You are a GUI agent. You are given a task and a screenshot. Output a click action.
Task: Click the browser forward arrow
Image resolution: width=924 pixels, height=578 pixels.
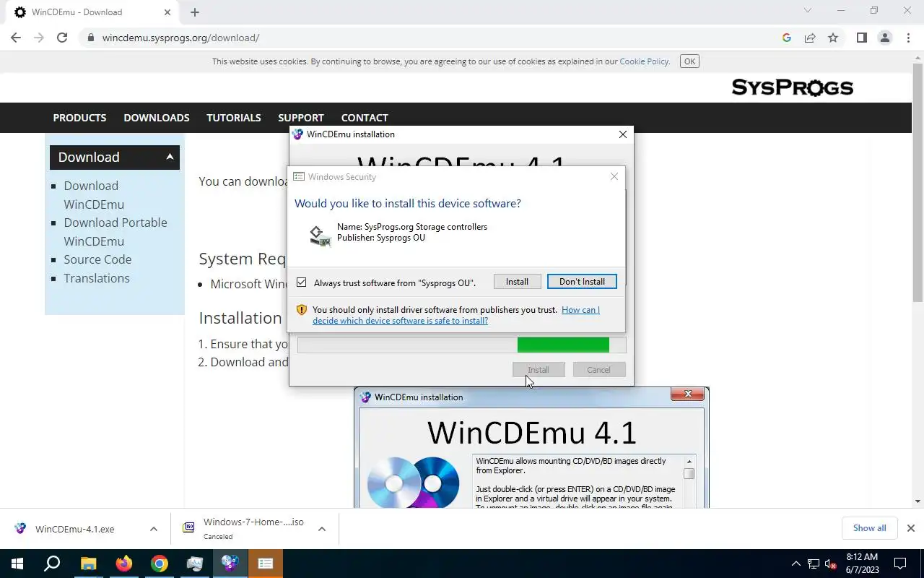pyautogui.click(x=39, y=38)
